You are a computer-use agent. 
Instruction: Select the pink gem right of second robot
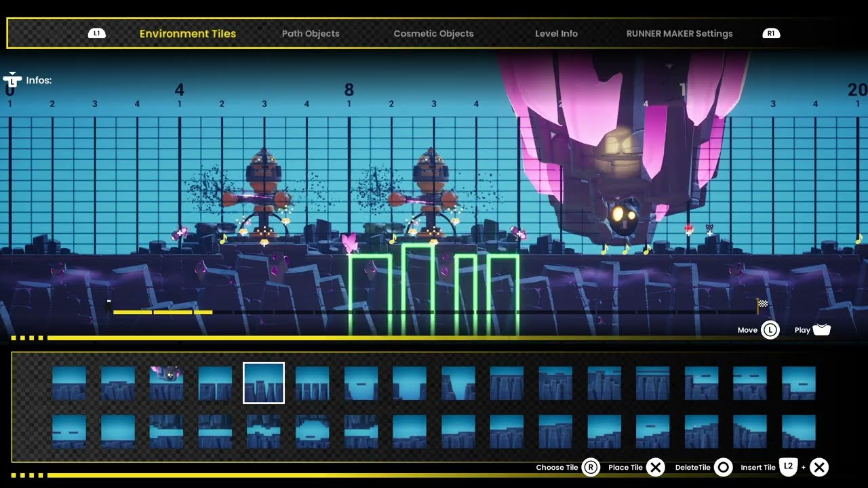coord(518,233)
